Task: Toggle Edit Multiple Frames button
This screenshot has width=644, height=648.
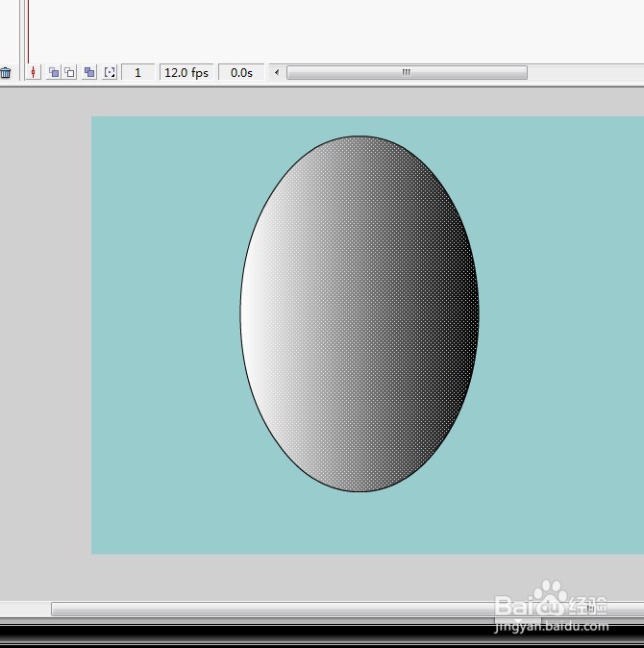Action: pos(89,72)
